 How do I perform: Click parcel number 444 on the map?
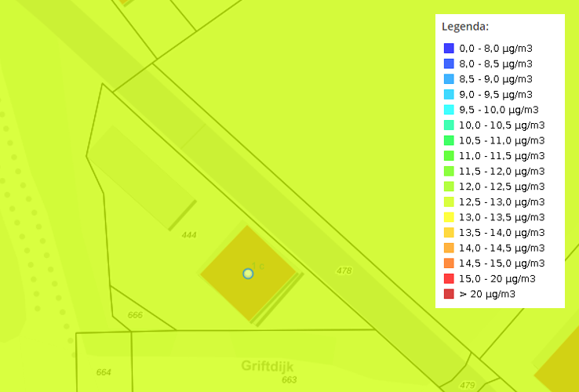tap(189, 235)
